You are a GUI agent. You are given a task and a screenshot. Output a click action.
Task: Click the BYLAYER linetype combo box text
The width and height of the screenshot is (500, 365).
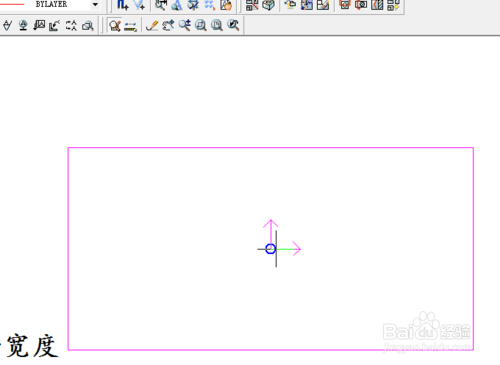(x=51, y=4)
